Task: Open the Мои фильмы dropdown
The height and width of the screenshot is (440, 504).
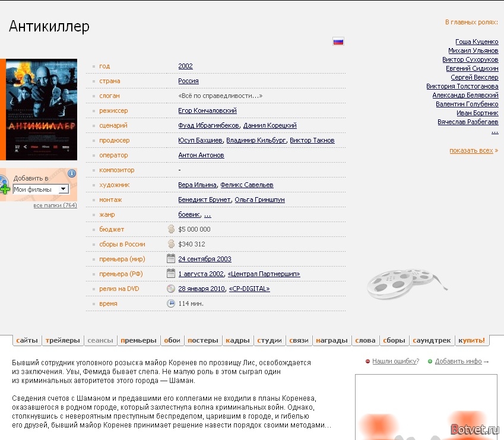Action: tap(41, 189)
